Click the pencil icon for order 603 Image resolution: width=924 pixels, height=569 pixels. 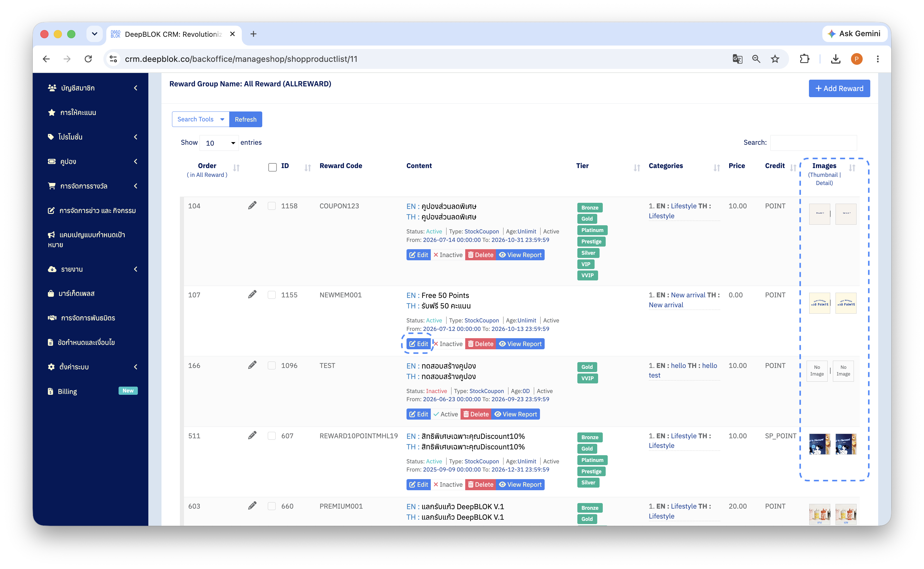tap(252, 506)
